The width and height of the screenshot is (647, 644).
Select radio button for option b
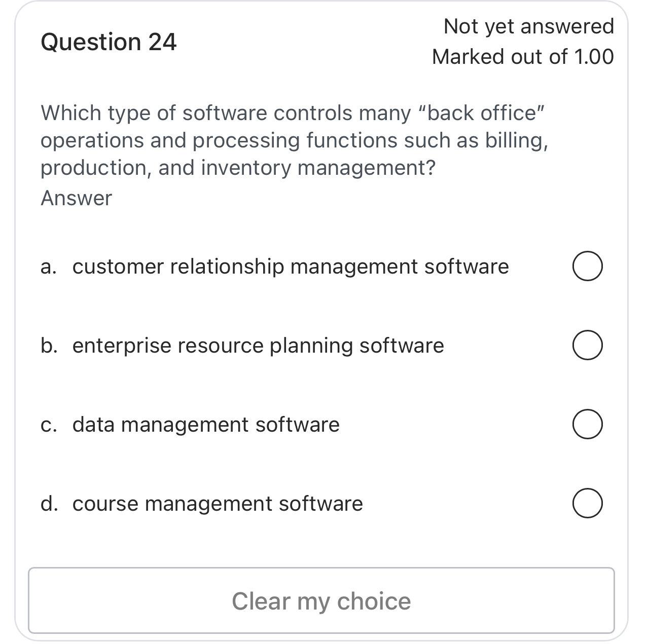(x=587, y=345)
